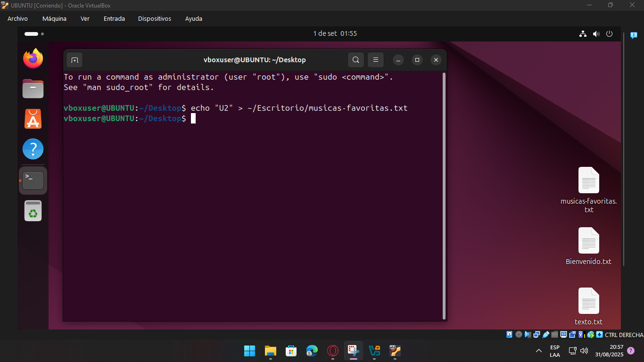Open a new tab in the terminal
644x362 pixels.
[74, 60]
